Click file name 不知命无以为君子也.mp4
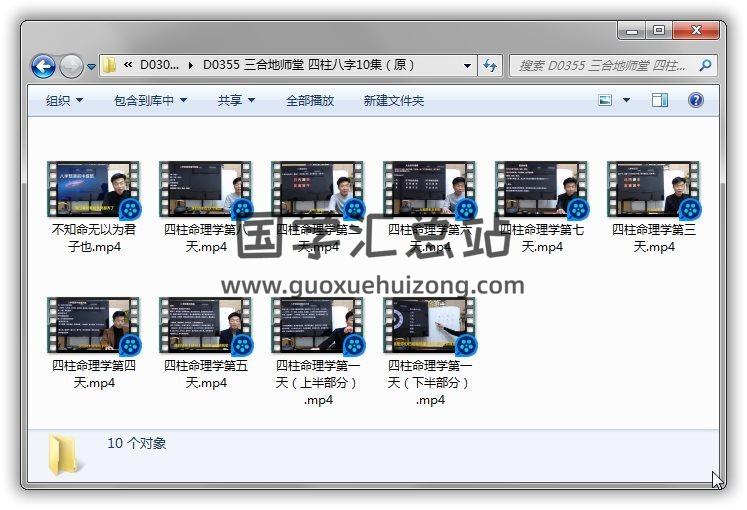This screenshot has width=747, height=510. click(94, 238)
